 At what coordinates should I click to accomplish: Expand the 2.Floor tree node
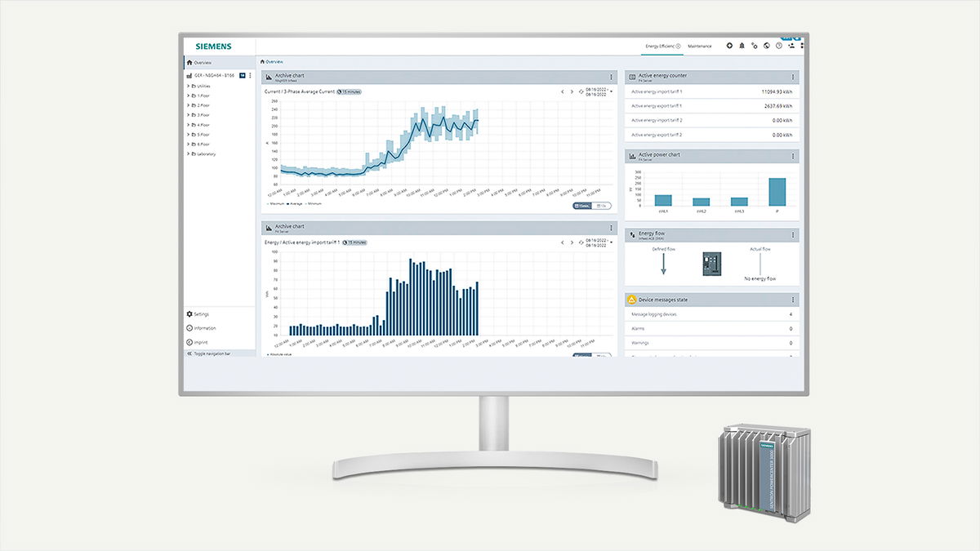tap(189, 105)
